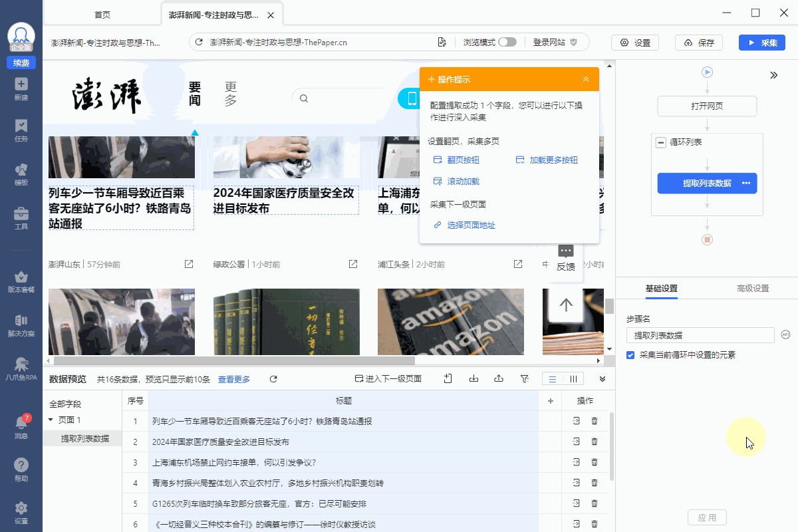798x532 pixels.
Task: Delete row 3 with its trash icon
Action: [x=595, y=462]
